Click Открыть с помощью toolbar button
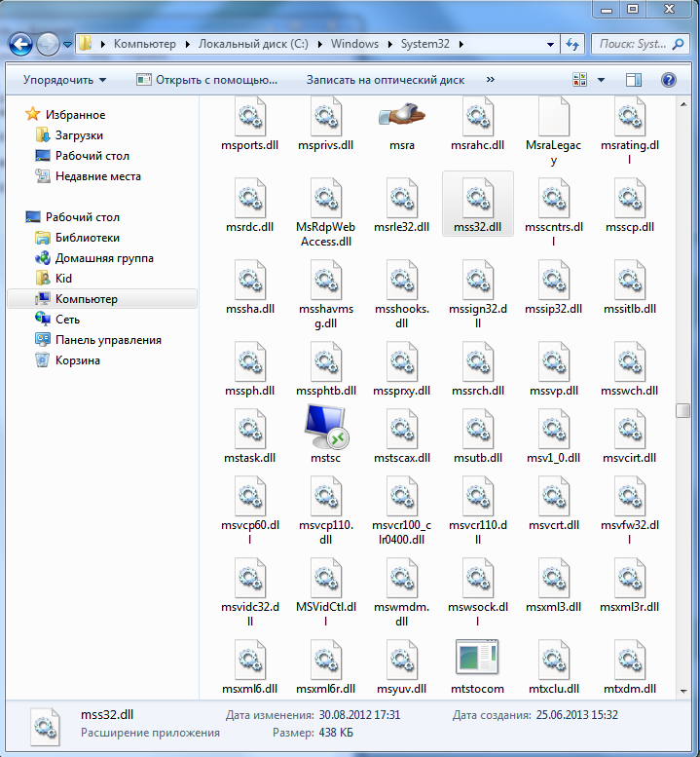The width and height of the screenshot is (700, 757). [x=207, y=80]
